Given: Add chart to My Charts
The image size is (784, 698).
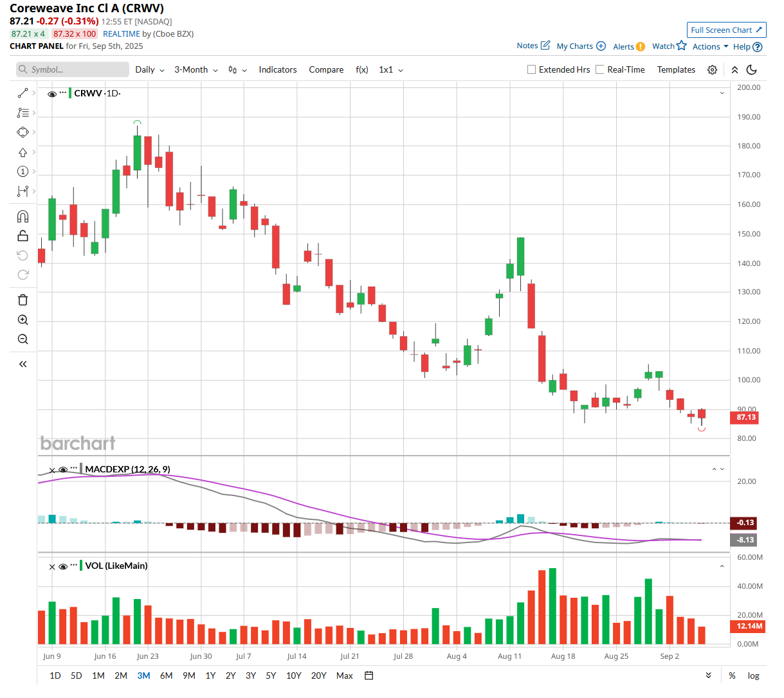Looking at the screenshot, I should [601, 46].
